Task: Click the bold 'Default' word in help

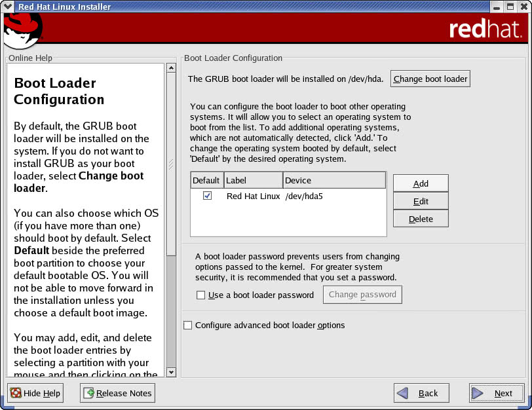Action: (x=31, y=250)
